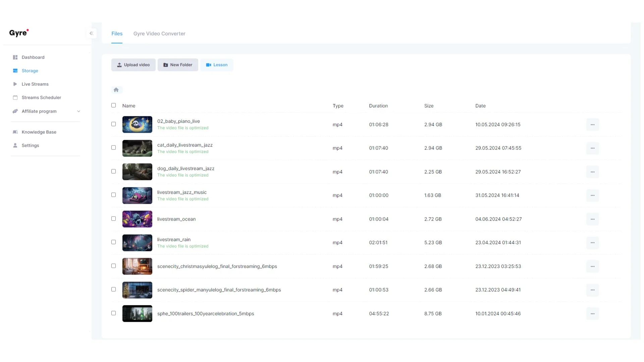This screenshot has width=644, height=362.
Task: Click the Lesson button
Action: (217, 65)
